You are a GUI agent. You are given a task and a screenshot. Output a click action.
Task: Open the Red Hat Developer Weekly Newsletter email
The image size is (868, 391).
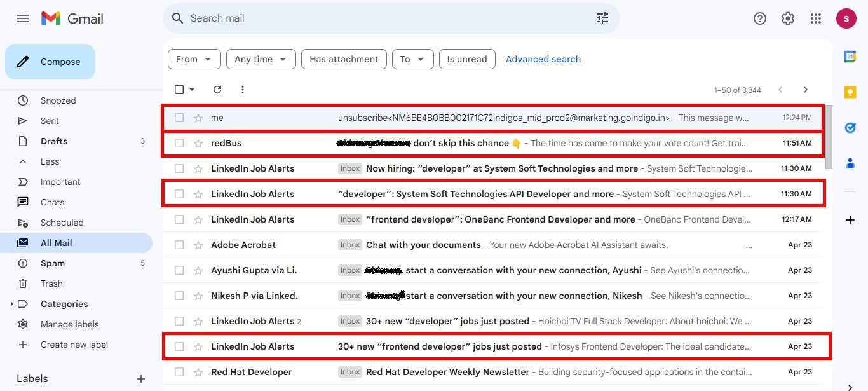(492, 372)
